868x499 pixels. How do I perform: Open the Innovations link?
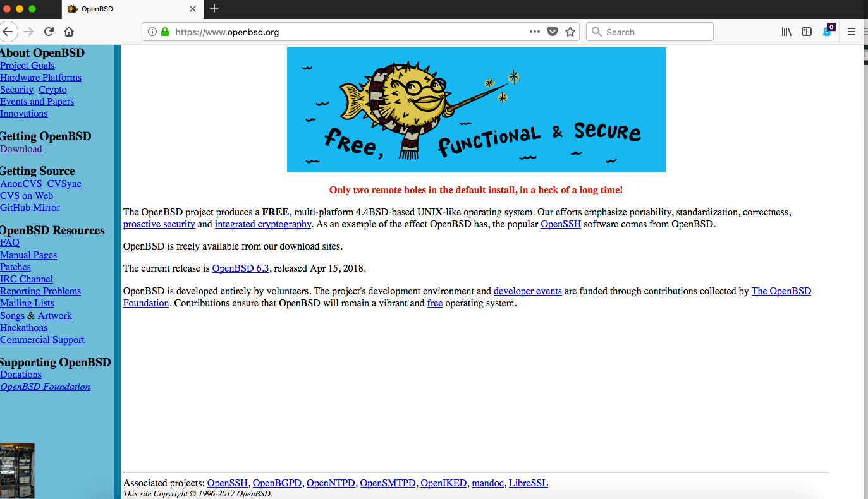[23, 114]
